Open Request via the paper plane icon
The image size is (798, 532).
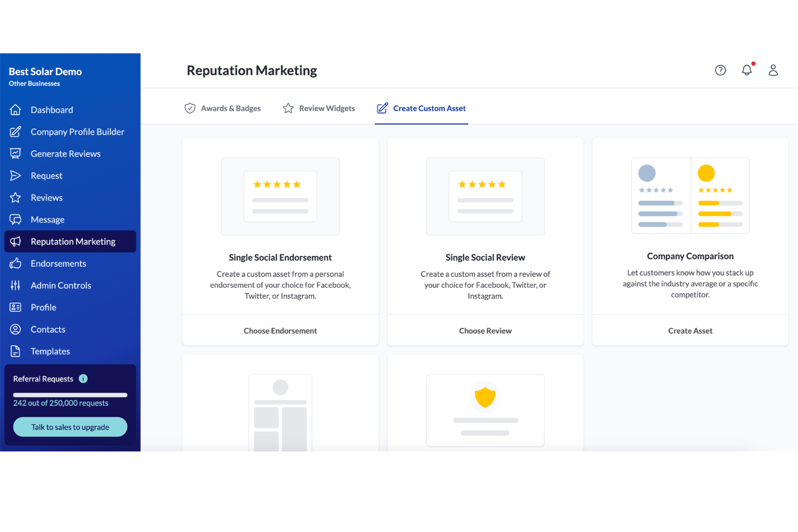pyautogui.click(x=16, y=175)
